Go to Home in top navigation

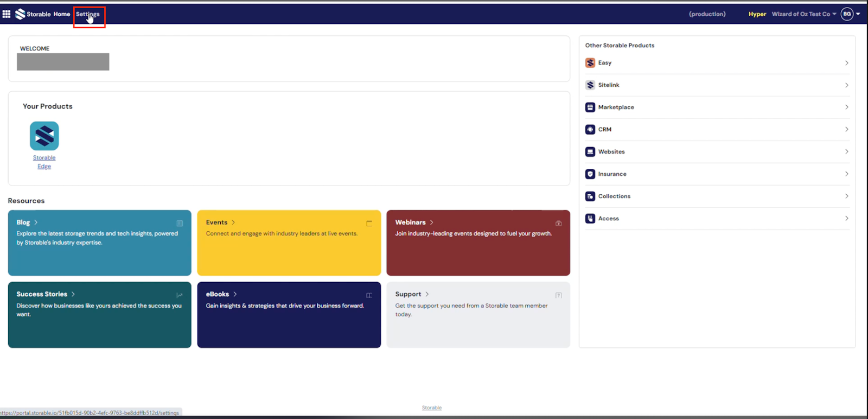[x=61, y=14]
